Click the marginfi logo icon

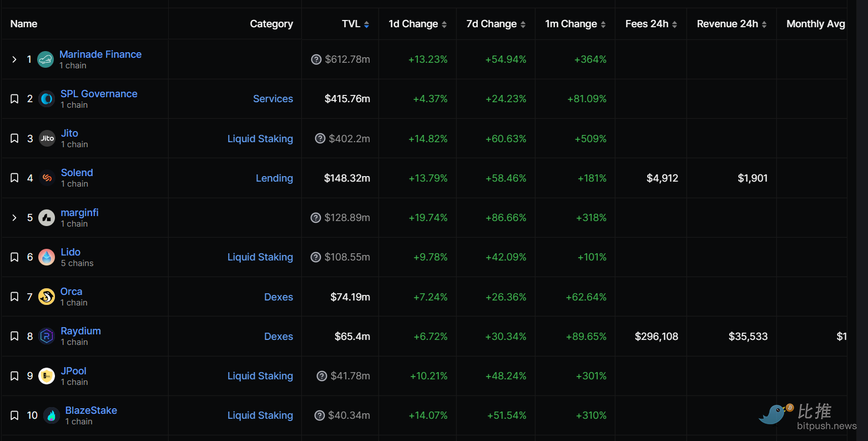(47, 218)
